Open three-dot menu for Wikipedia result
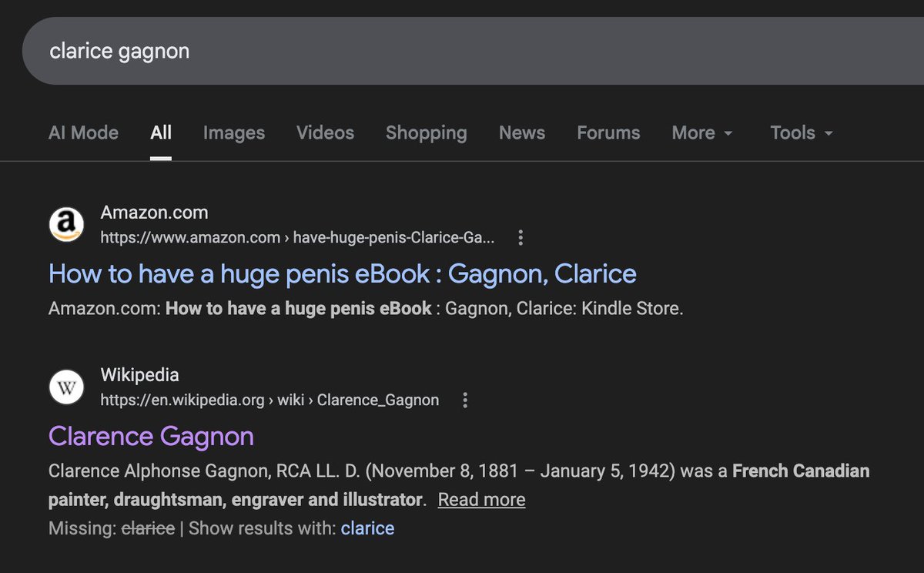Viewport: 924px width, 573px height. pyautogui.click(x=464, y=400)
